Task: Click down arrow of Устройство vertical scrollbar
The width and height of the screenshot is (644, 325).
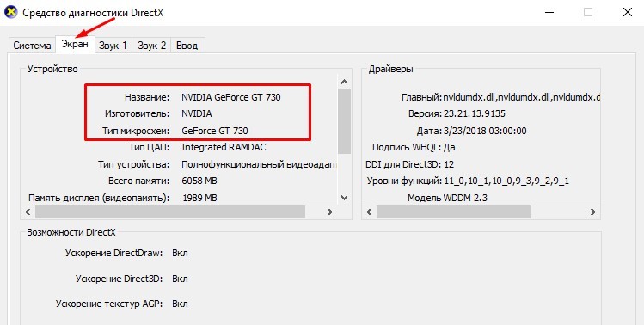Action: [x=344, y=198]
